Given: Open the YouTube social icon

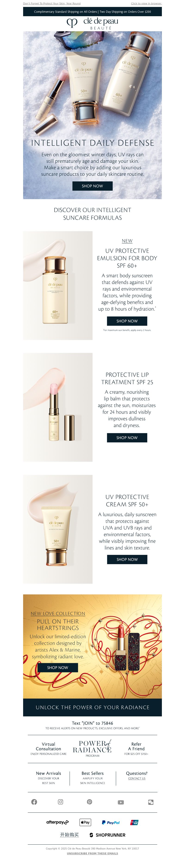Looking at the screenshot, I should (x=121, y=802).
